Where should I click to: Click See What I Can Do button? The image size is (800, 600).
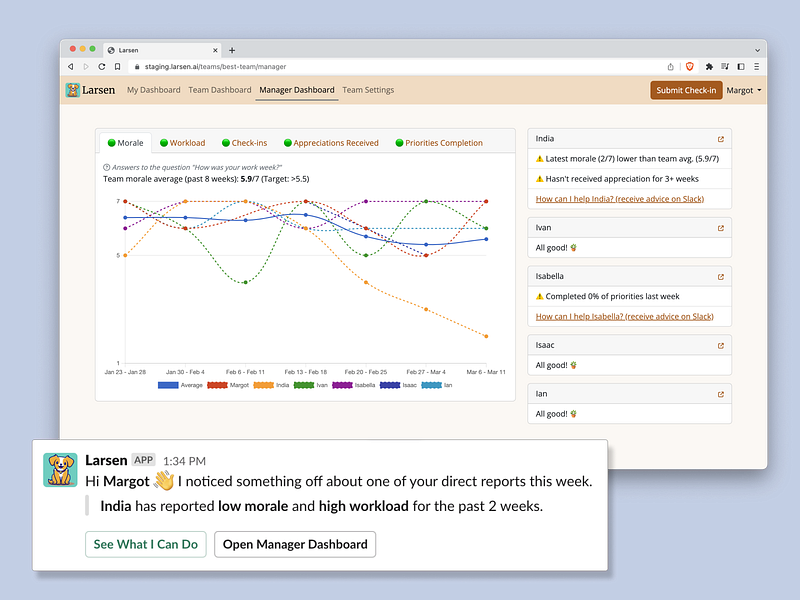(146, 544)
